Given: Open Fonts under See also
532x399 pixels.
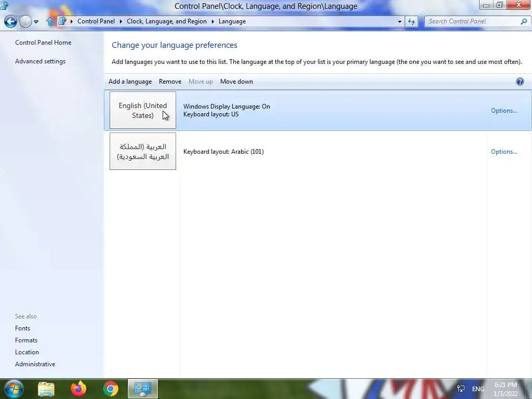Looking at the screenshot, I should pyautogui.click(x=22, y=328).
